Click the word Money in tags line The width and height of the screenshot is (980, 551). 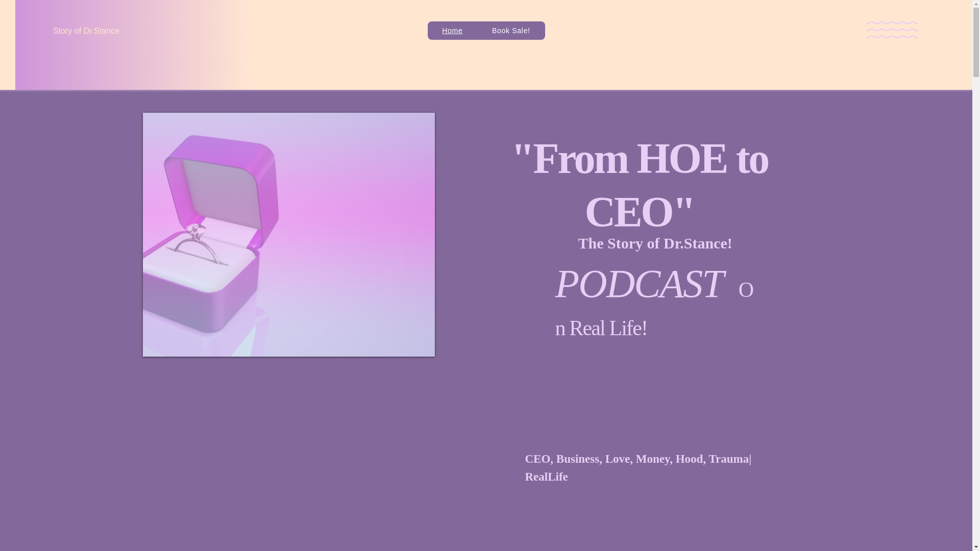[652, 459]
